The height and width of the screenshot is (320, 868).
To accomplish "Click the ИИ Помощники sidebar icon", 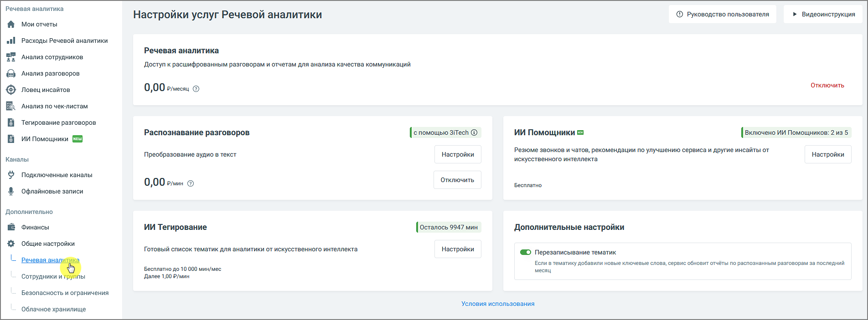I will (11, 139).
